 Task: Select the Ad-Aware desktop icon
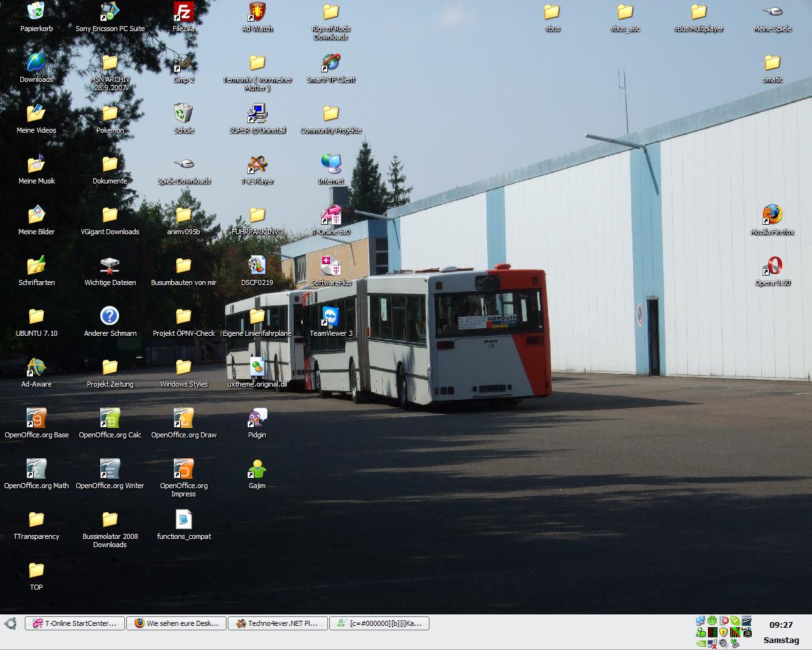click(x=36, y=368)
